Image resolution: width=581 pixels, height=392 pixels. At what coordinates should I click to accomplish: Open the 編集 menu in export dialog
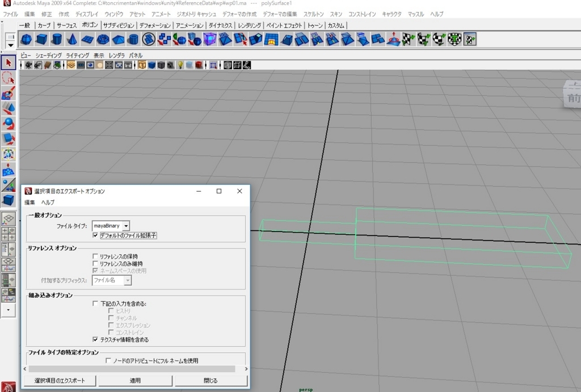coord(30,203)
